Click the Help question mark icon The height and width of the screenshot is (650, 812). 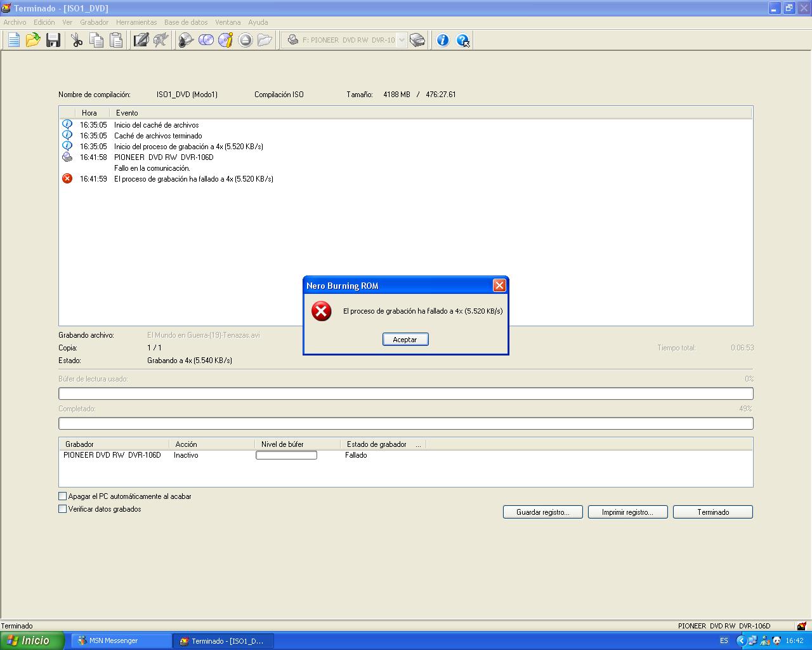point(463,40)
